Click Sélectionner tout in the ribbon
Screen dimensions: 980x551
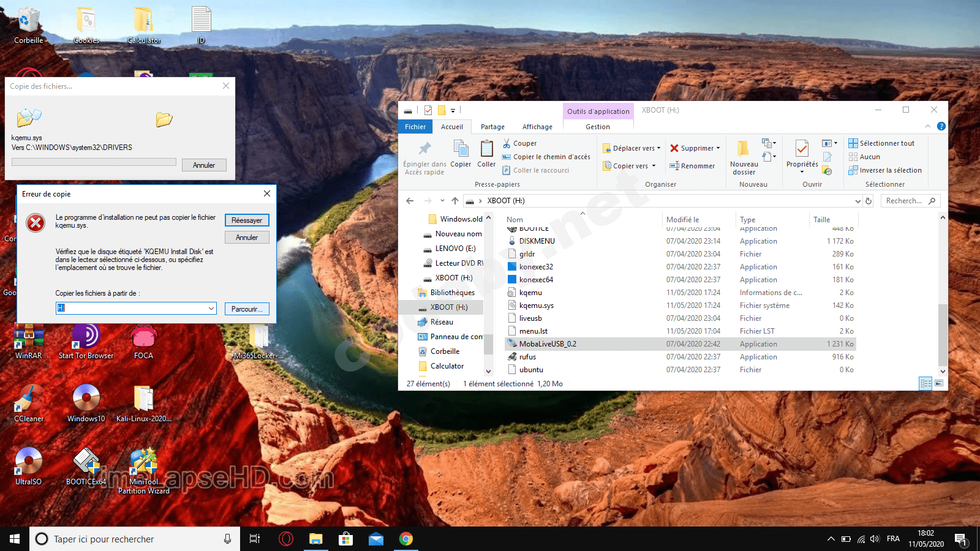coord(886,143)
